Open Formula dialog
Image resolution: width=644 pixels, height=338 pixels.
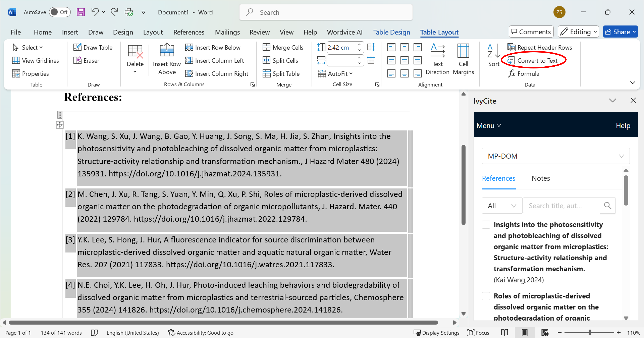pyautogui.click(x=524, y=73)
